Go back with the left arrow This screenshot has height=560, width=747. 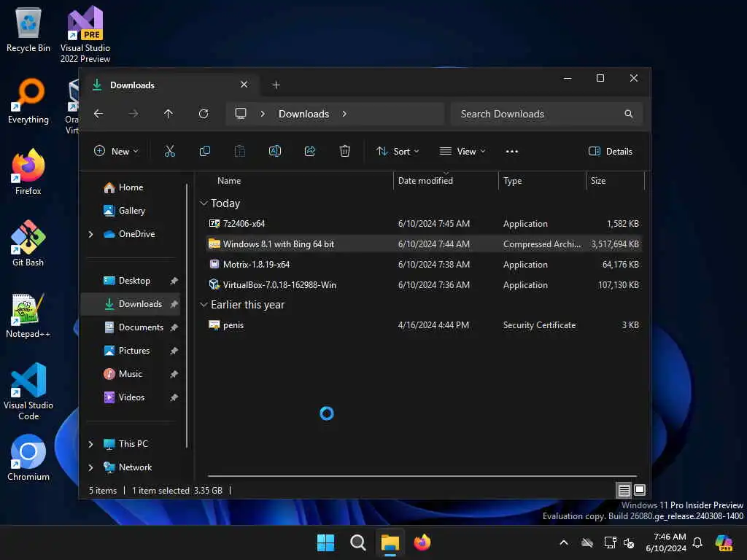[98, 114]
